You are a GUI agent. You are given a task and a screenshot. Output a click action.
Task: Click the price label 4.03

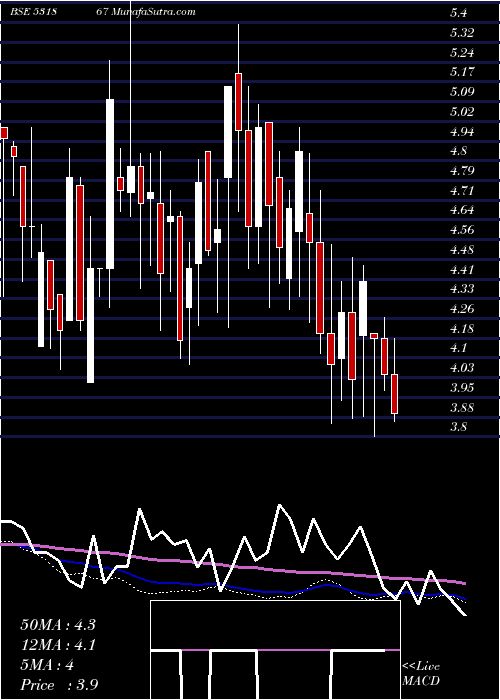click(x=462, y=367)
